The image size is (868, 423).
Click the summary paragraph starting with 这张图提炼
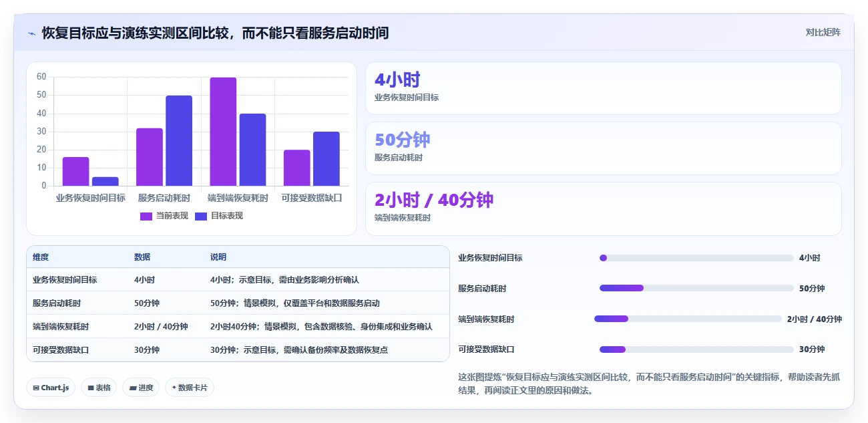[x=649, y=384]
